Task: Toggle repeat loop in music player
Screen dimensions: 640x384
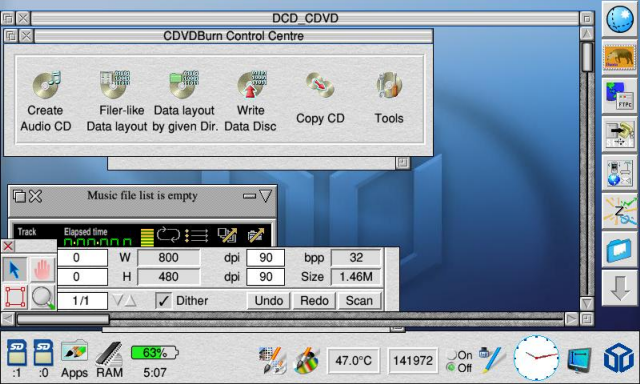Action: pos(168,235)
